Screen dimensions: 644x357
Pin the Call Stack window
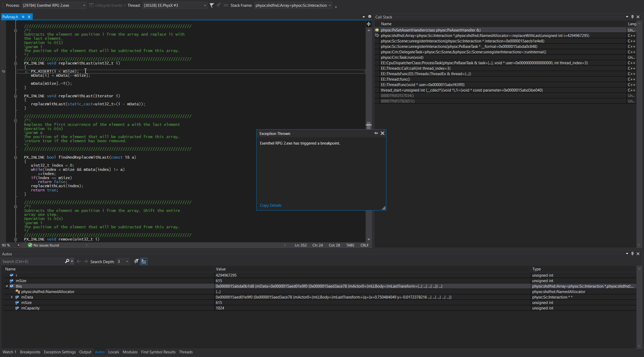632,17
